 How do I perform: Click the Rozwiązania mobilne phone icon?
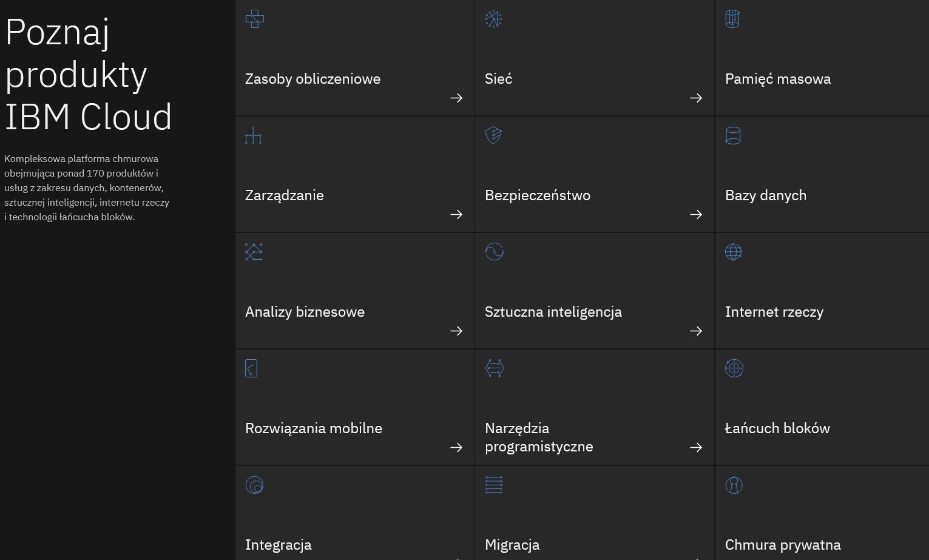pos(251,368)
